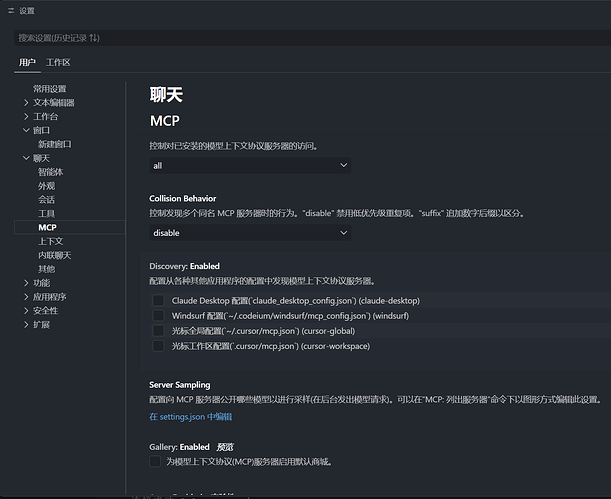Click the 功能 tree label

point(41,283)
